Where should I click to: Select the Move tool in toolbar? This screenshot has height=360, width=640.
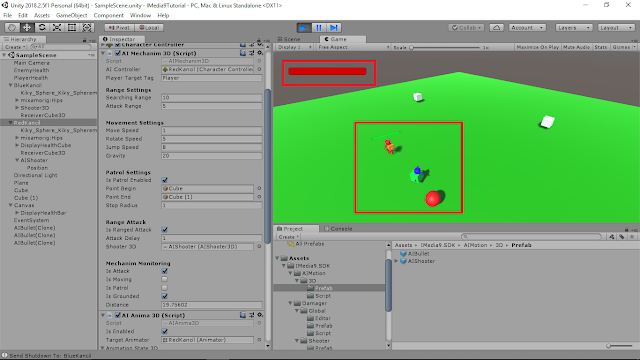pos(27,28)
